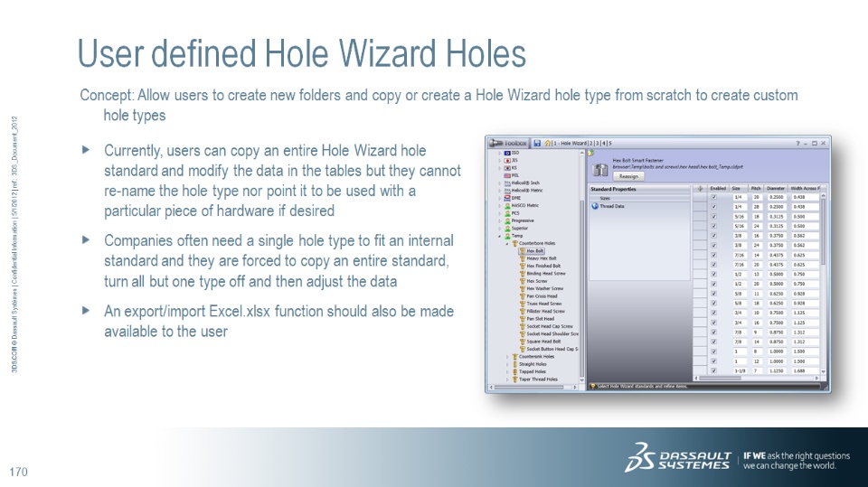
Task: Open the 1 - Hole Wizard tab
Action: coord(571,144)
